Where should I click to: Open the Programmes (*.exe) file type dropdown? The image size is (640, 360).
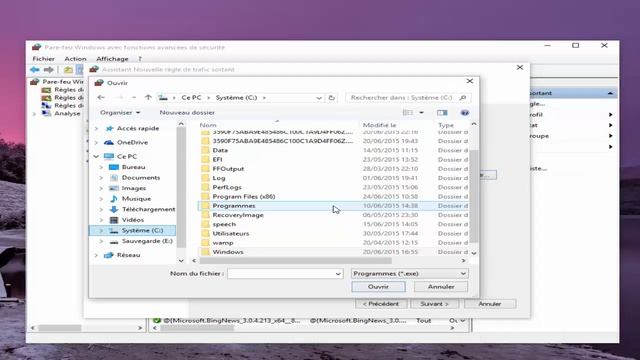(409, 273)
